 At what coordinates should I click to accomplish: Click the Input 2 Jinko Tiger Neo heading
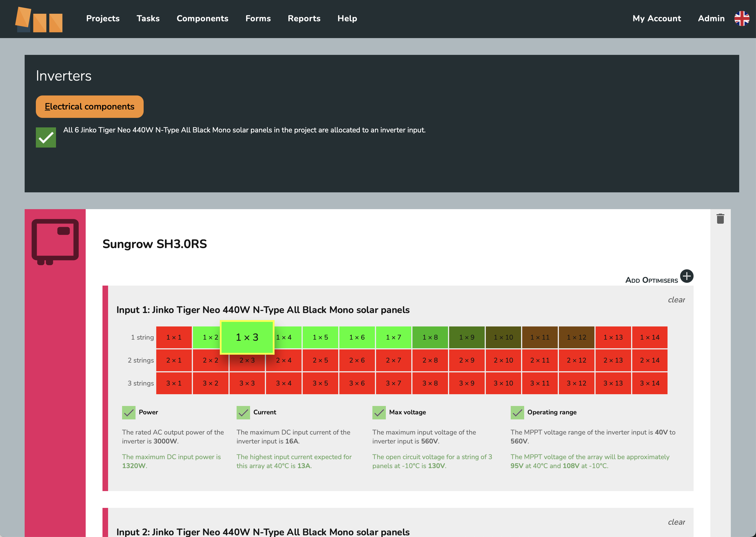(263, 532)
